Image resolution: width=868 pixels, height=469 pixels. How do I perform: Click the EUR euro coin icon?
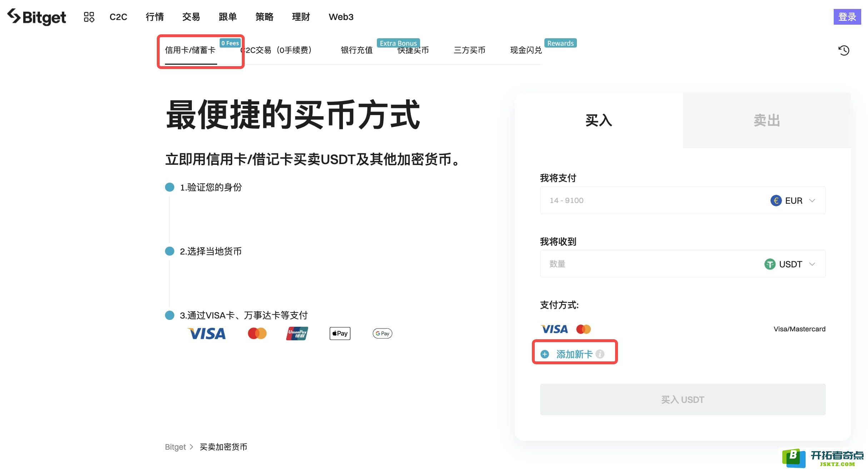[x=776, y=201]
